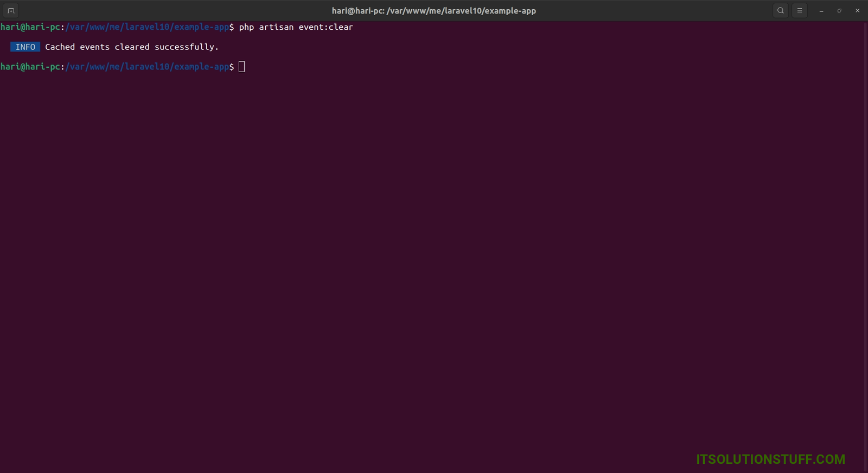Click the word 'successfully.' in the output
The width and height of the screenshot is (868, 473).
(x=187, y=47)
